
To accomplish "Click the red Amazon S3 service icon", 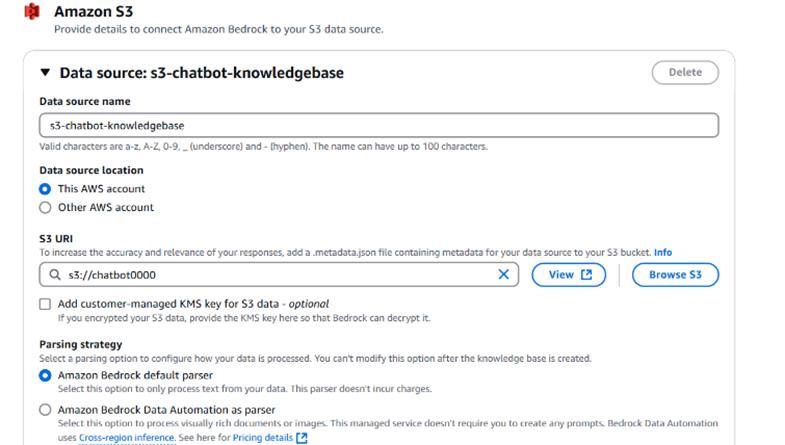I will point(32,11).
